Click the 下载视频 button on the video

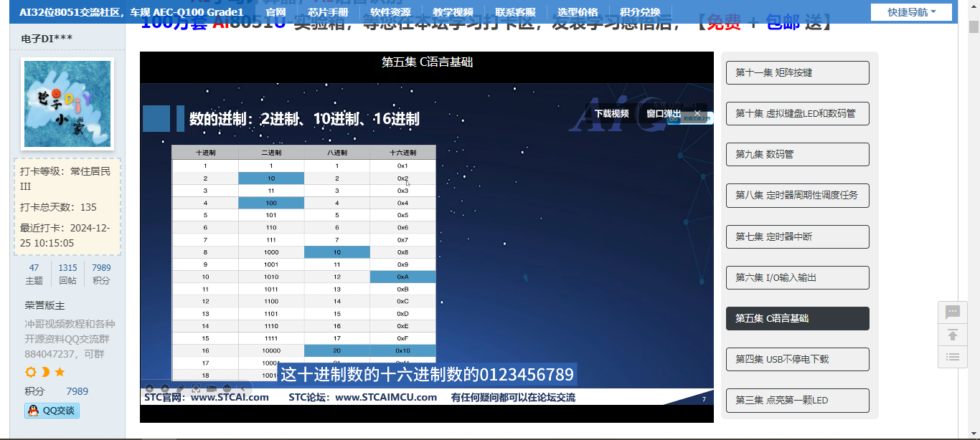[x=611, y=113]
